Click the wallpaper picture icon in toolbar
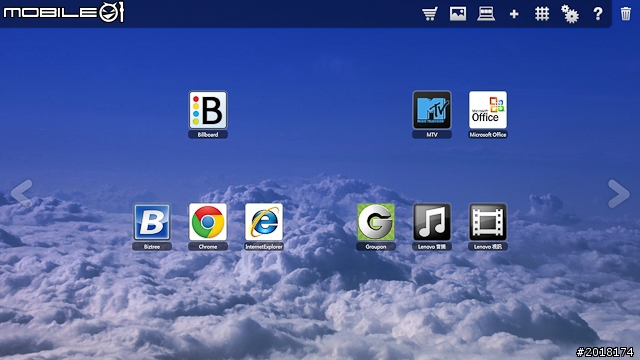The image size is (640, 360). click(x=458, y=14)
